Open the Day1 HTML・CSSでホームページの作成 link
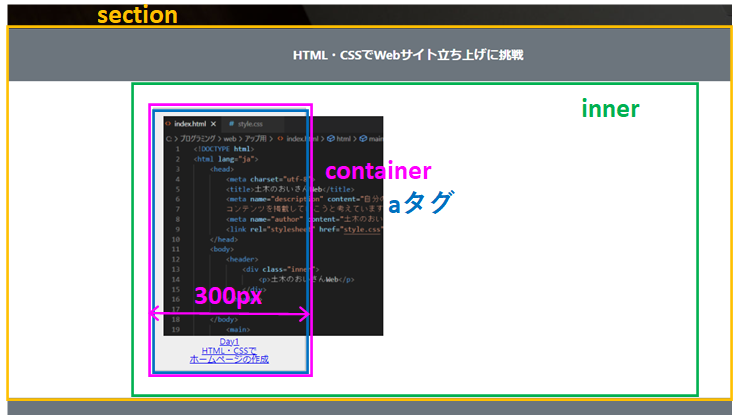This screenshot has width=737, height=420. tap(229, 350)
